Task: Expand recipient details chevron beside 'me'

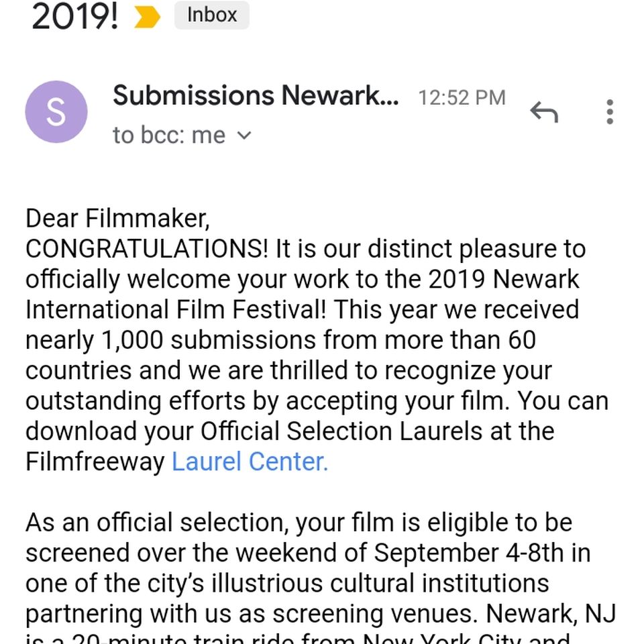Action: [244, 135]
